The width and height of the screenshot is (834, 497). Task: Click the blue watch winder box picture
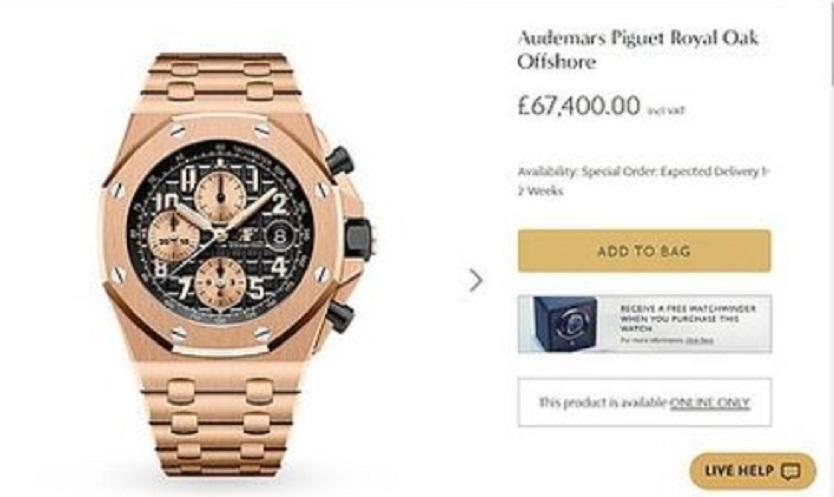(x=565, y=324)
